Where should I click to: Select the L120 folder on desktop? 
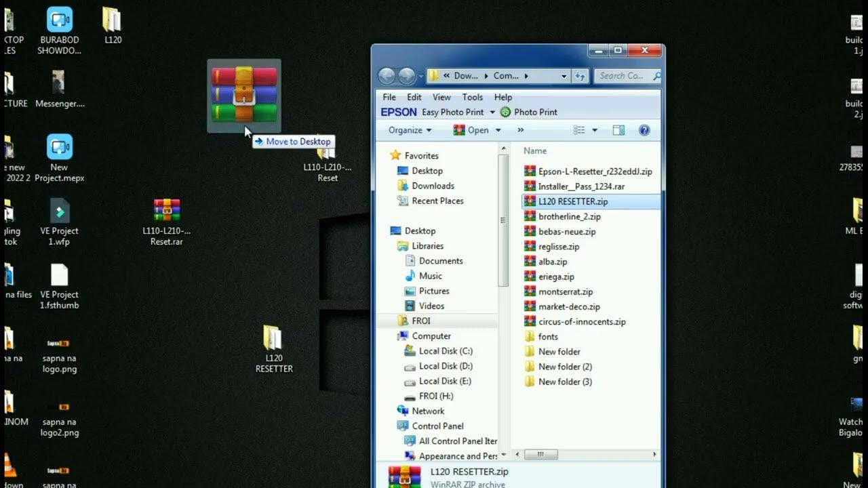[x=113, y=26]
